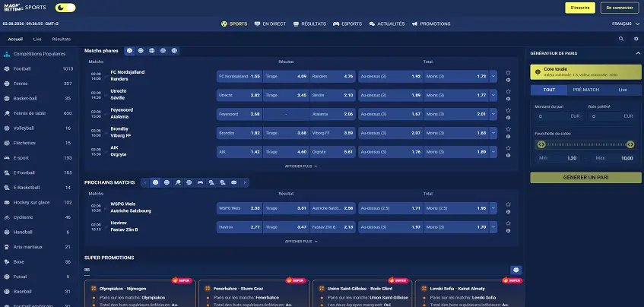Open Tennis in the sports sidebar
644x307 pixels.
click(x=40, y=84)
